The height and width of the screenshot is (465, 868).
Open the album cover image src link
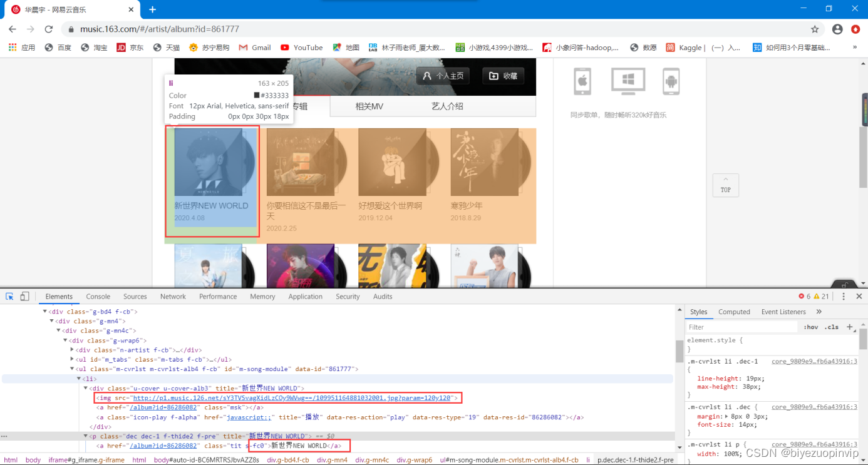point(292,398)
